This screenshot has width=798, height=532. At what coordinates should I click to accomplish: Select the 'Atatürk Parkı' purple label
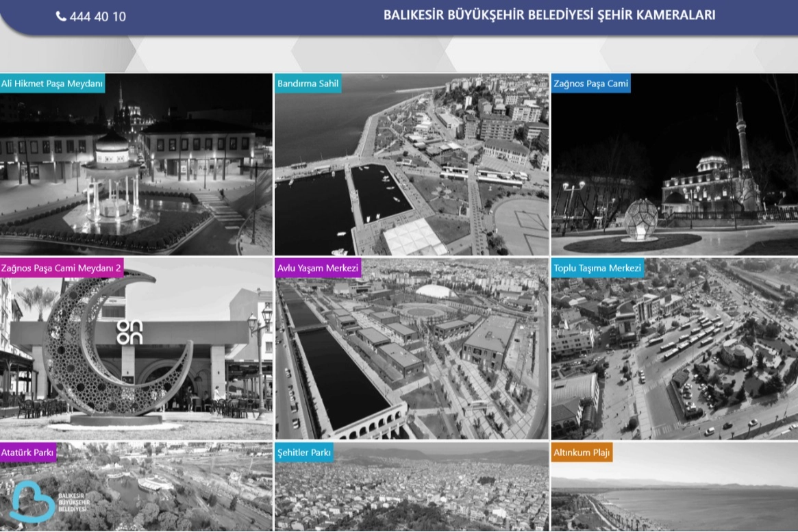[x=28, y=453]
